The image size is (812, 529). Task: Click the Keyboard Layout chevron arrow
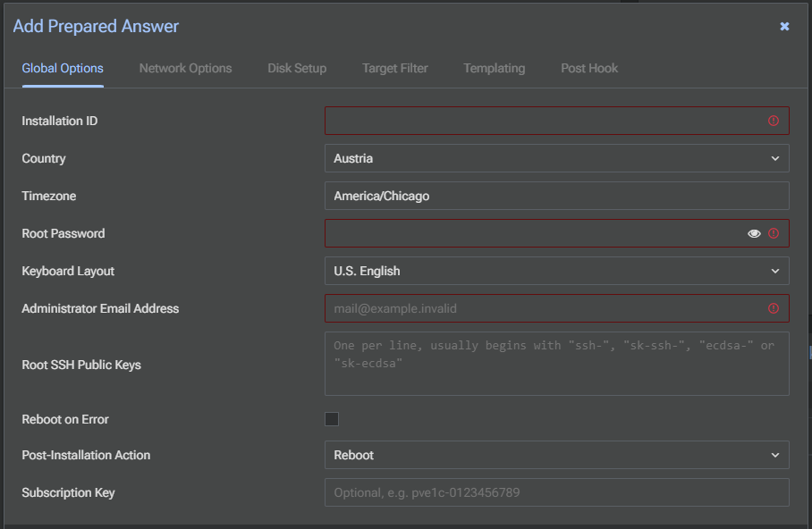click(774, 271)
